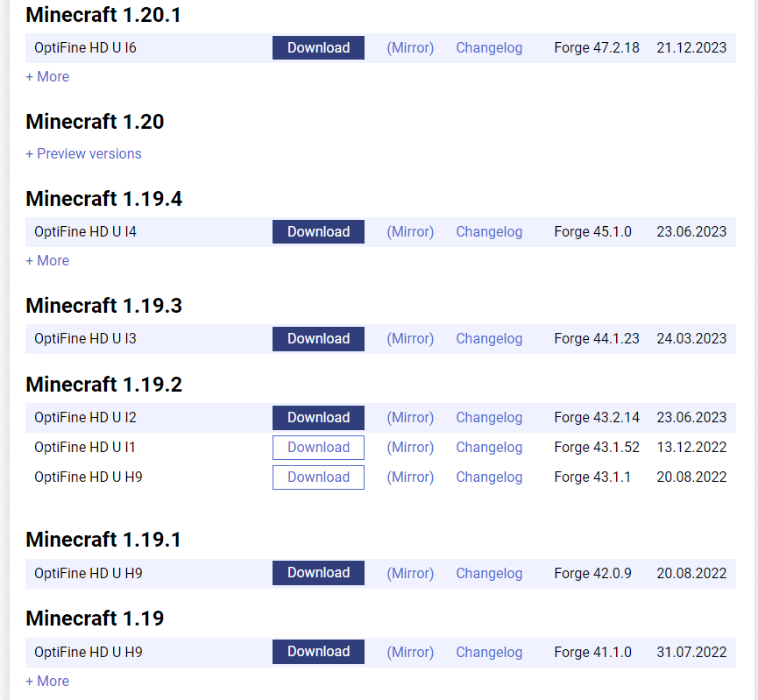Screen dimensions: 758x700
Task: Open Mirror link for OptiFine HD U I6
Action: point(410,48)
